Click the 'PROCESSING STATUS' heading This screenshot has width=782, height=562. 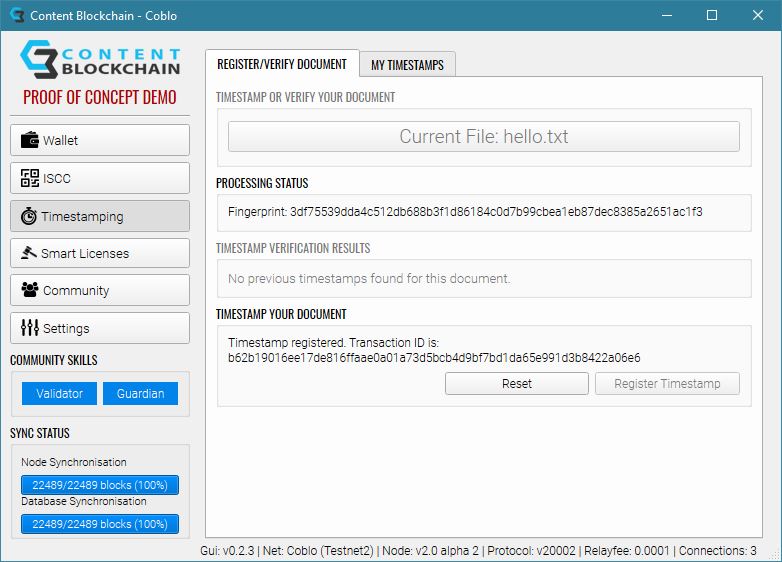[262, 184]
